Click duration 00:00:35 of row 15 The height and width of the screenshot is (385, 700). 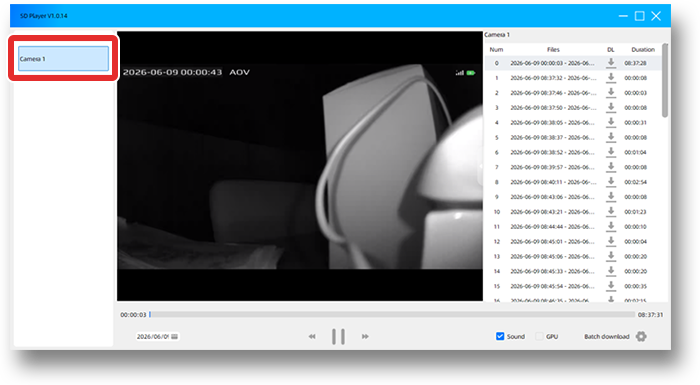coord(635,286)
